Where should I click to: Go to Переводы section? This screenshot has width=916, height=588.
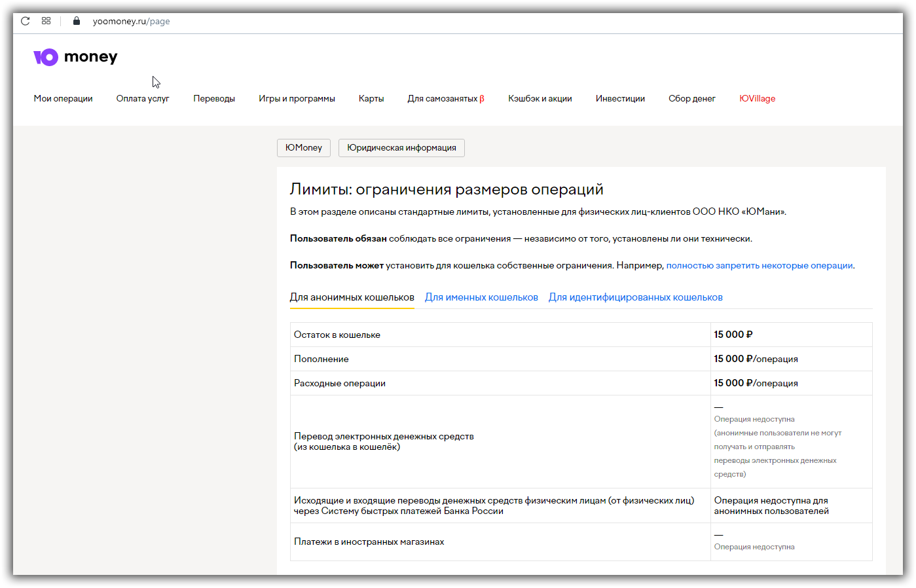tap(214, 99)
